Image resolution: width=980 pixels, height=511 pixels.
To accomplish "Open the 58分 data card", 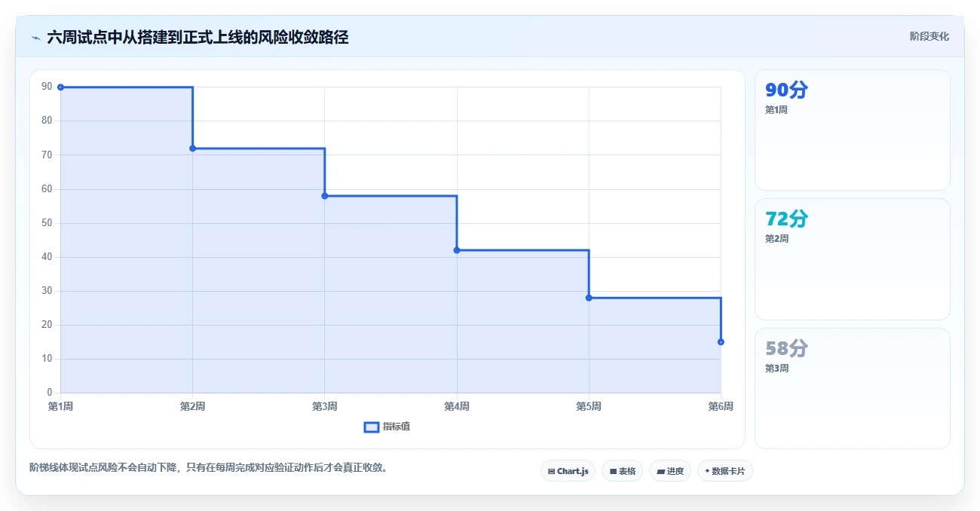I will (x=853, y=388).
